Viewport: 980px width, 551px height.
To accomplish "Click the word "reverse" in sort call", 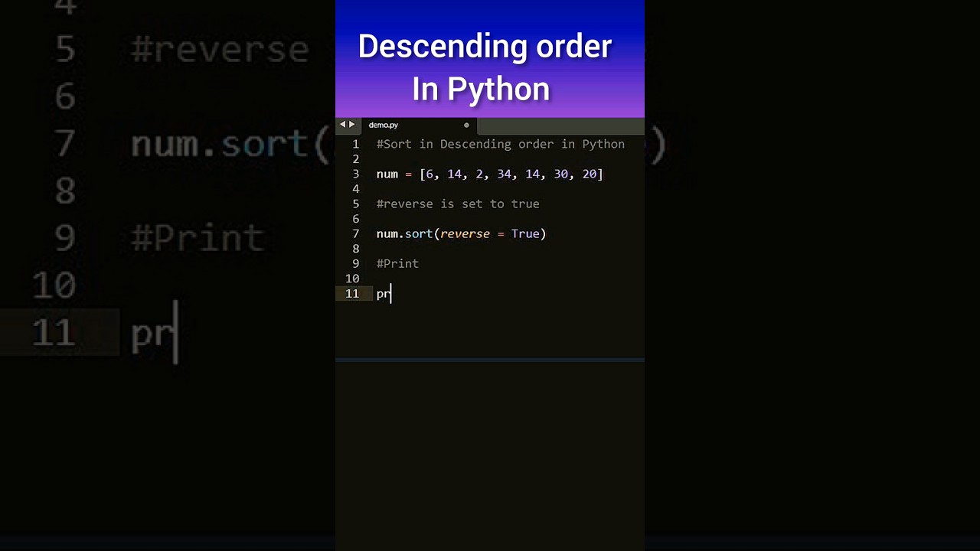I will click(465, 233).
